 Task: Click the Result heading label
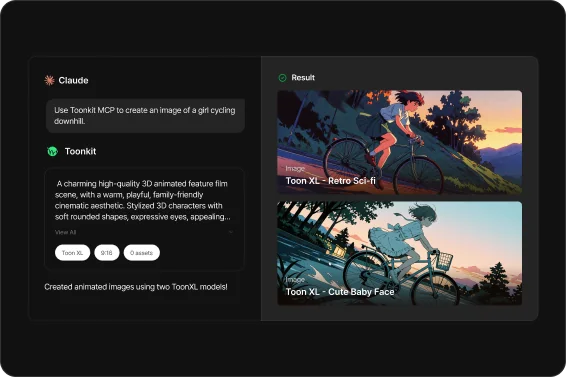tap(303, 78)
